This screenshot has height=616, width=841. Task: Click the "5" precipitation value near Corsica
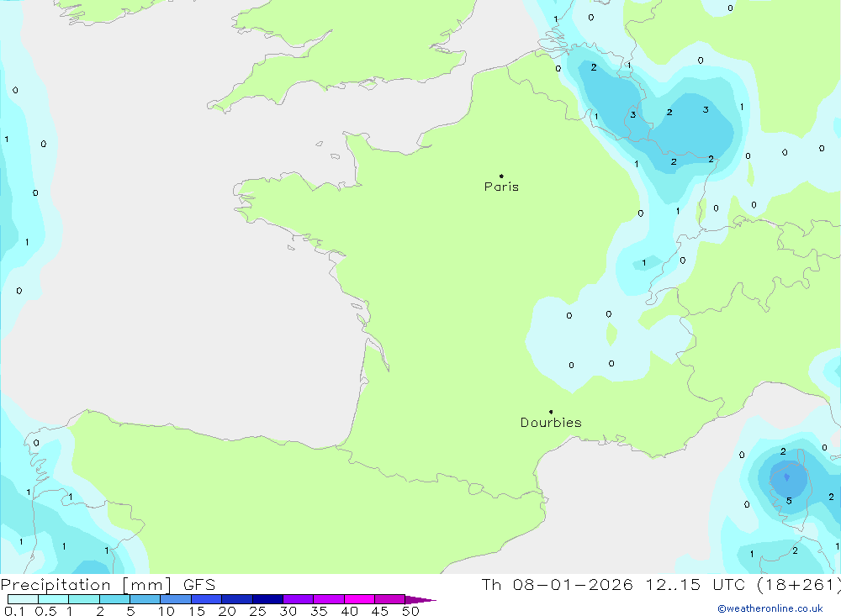click(789, 501)
